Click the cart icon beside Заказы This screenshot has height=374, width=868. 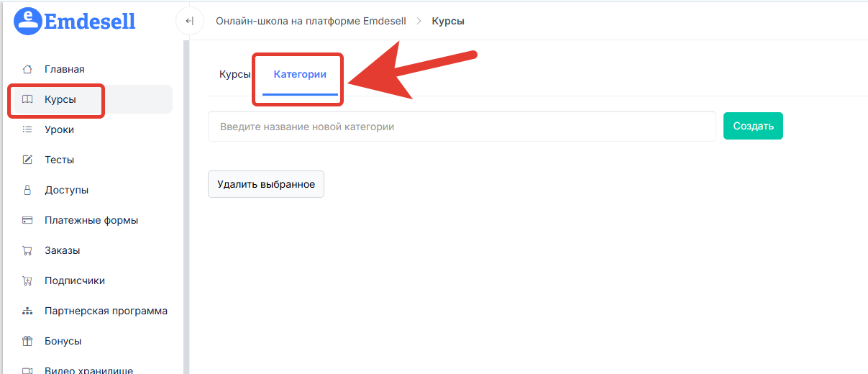pyautogui.click(x=28, y=250)
